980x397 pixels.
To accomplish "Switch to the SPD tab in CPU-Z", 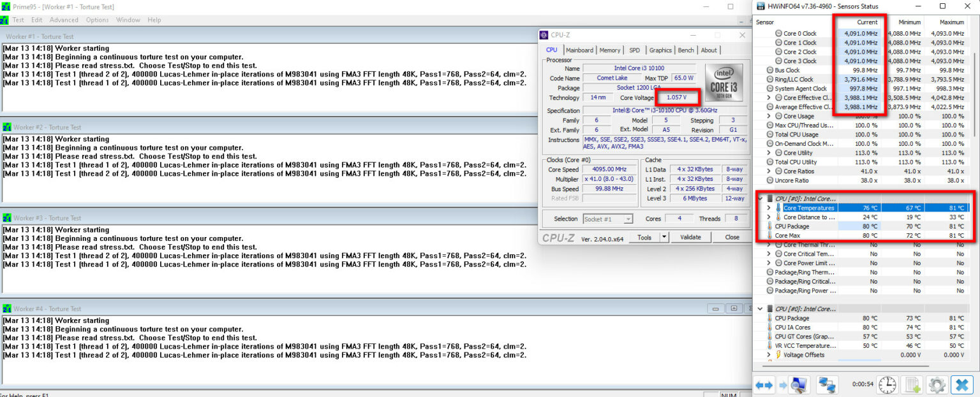I will [635, 50].
